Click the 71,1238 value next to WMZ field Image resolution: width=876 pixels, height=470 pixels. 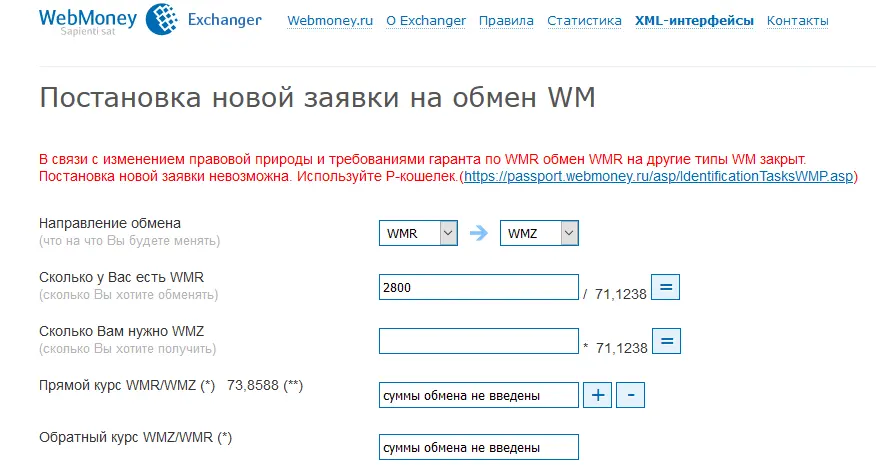tap(621, 348)
